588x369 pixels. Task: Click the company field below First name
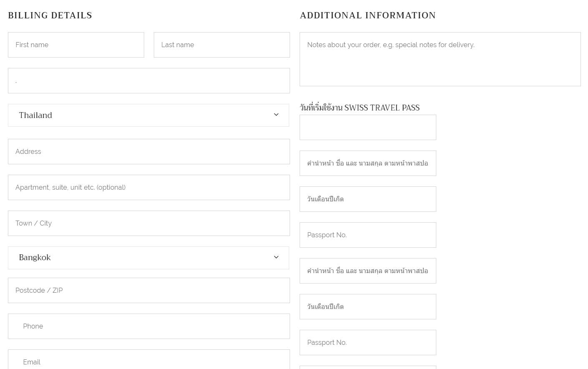(149, 81)
